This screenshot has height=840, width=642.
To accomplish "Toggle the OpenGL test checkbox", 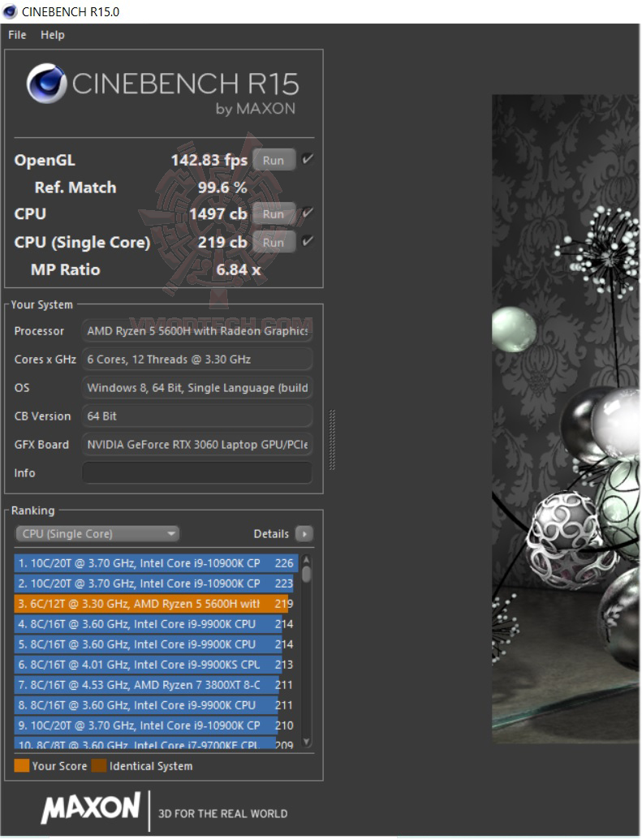I will [307, 159].
